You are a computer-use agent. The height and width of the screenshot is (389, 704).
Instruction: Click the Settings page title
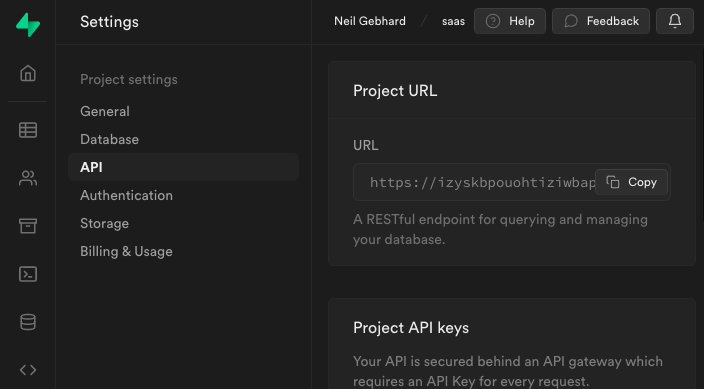109,22
